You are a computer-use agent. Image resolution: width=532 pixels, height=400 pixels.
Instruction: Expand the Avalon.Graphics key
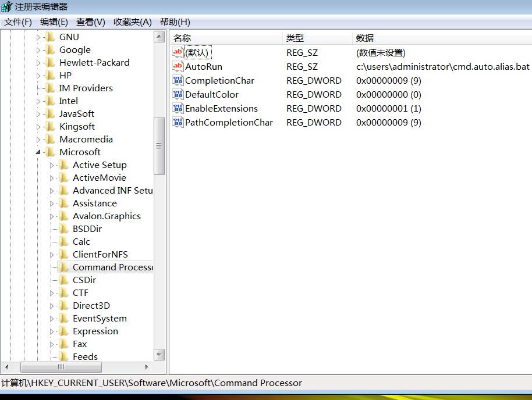click(52, 216)
